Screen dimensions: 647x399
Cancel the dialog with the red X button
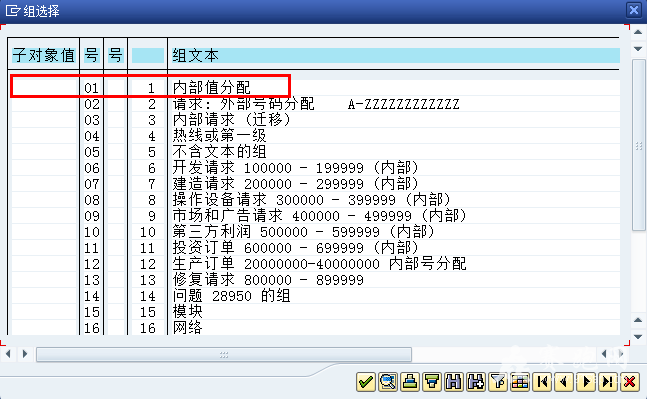tap(630, 382)
